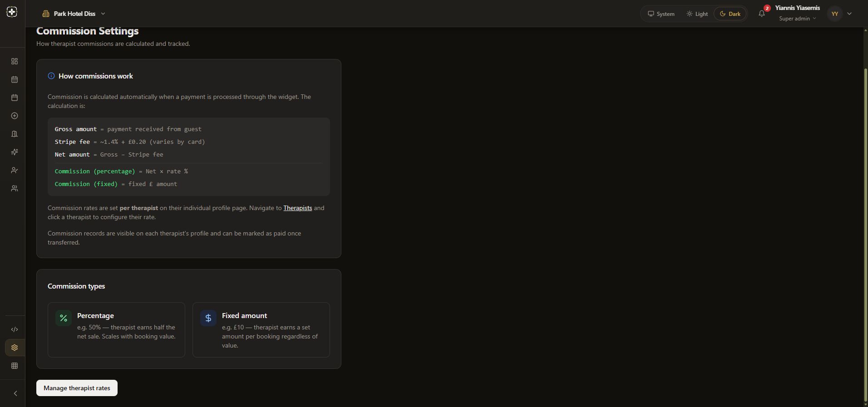
Task: Open the plain calendar sidebar icon
Action: (x=15, y=98)
